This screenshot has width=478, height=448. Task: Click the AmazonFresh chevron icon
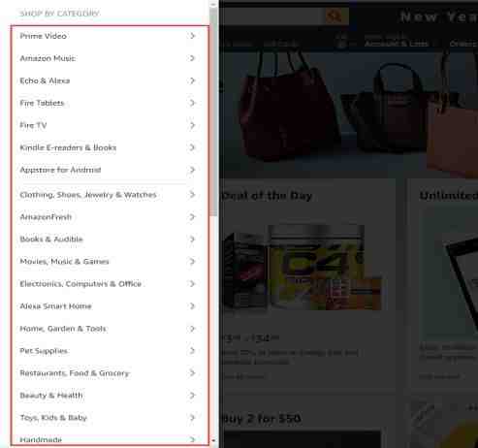(192, 217)
